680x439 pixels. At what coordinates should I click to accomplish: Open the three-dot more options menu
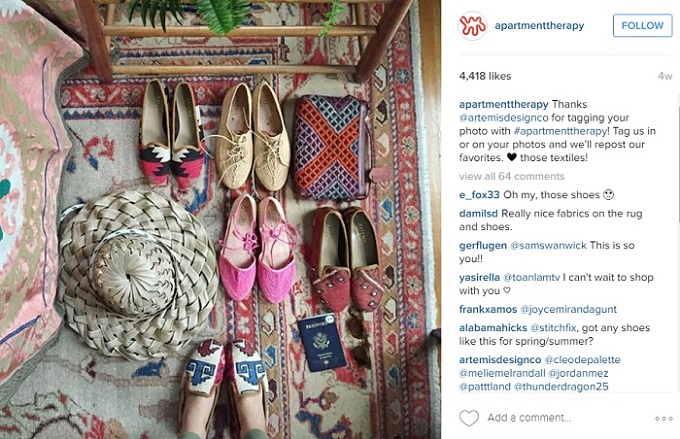pos(664,419)
